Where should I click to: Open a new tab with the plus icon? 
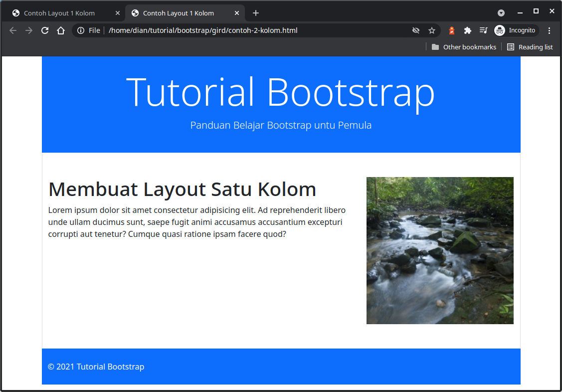tap(255, 13)
